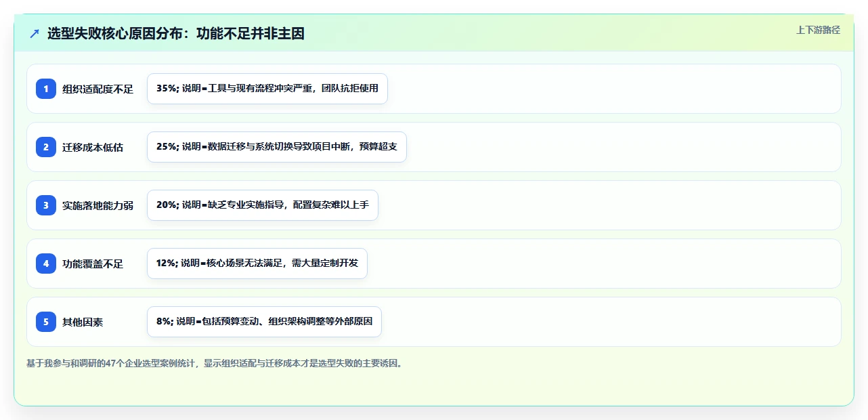Viewport: 868px width, 420px height.
Task: Click the 上下游路径 label in the header
Action: (x=819, y=30)
